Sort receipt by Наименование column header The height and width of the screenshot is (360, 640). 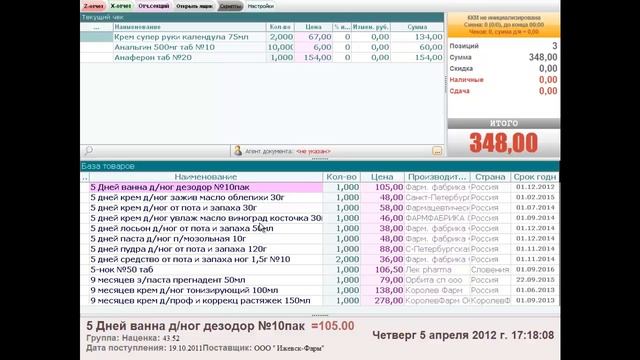pos(189,27)
